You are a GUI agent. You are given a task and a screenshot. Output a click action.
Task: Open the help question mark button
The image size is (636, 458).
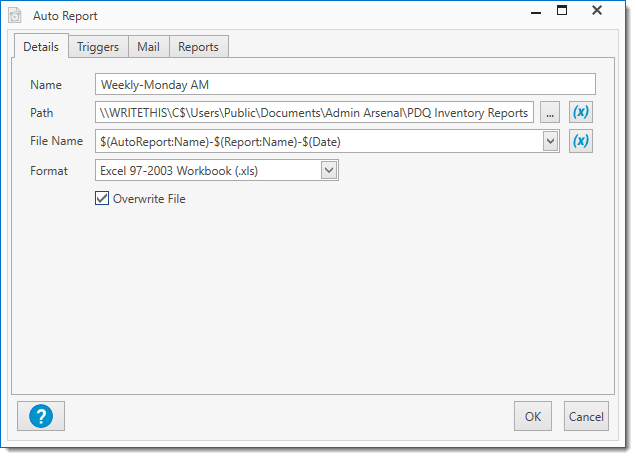tap(41, 415)
